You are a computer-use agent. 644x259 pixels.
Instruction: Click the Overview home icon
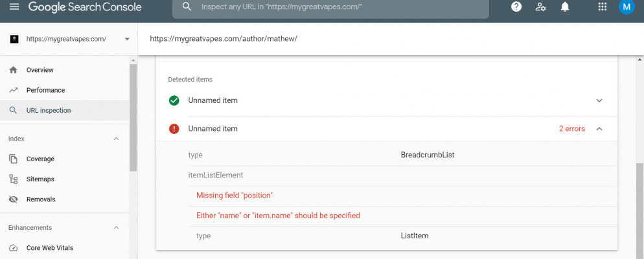[13, 70]
